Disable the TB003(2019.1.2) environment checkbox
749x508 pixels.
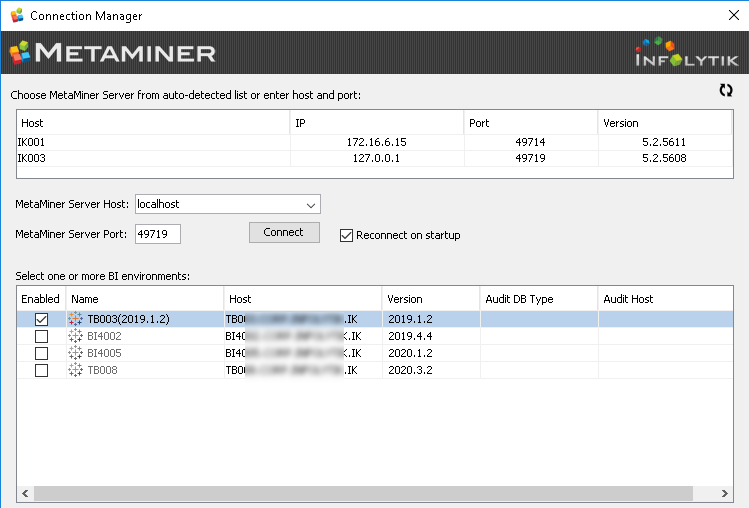click(41, 319)
